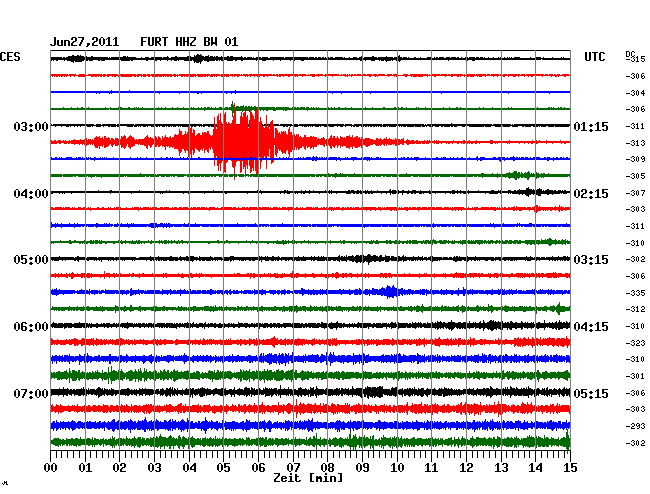This screenshot has height=494, width=650.
Task: Select the 06:00 local time label
Action: [x=31, y=327]
